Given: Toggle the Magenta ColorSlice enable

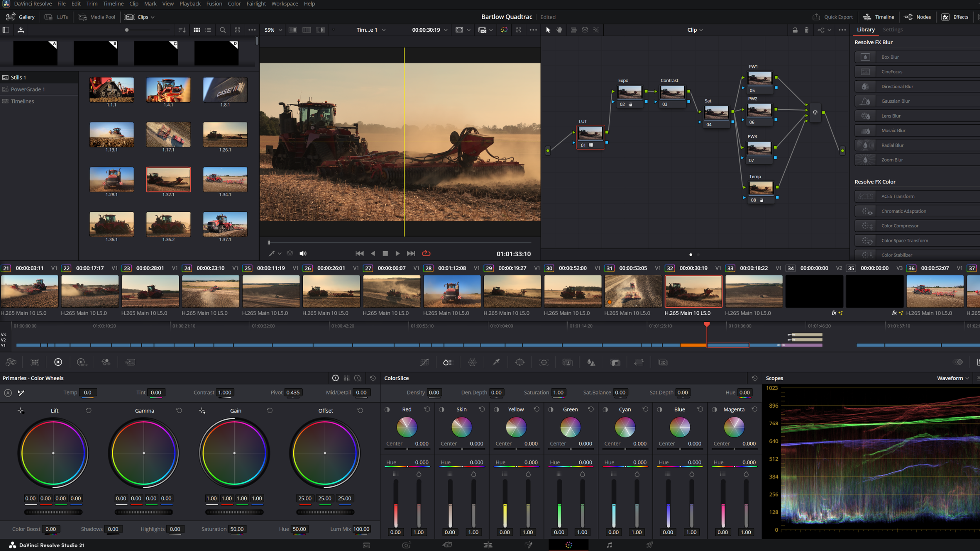Looking at the screenshot, I should [x=715, y=410].
